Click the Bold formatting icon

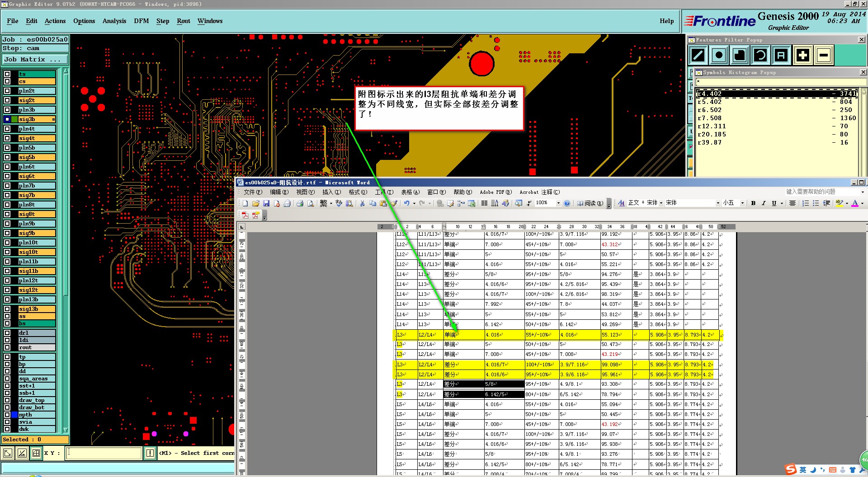753,203
